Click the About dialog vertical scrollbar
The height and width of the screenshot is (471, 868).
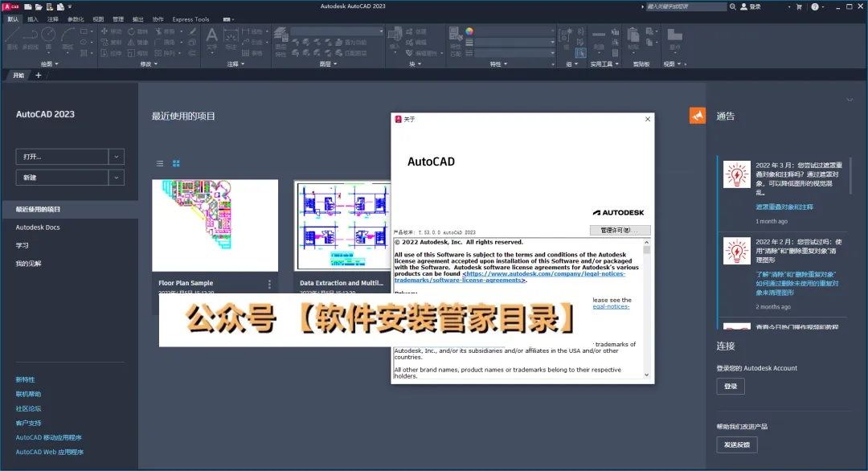click(x=646, y=309)
